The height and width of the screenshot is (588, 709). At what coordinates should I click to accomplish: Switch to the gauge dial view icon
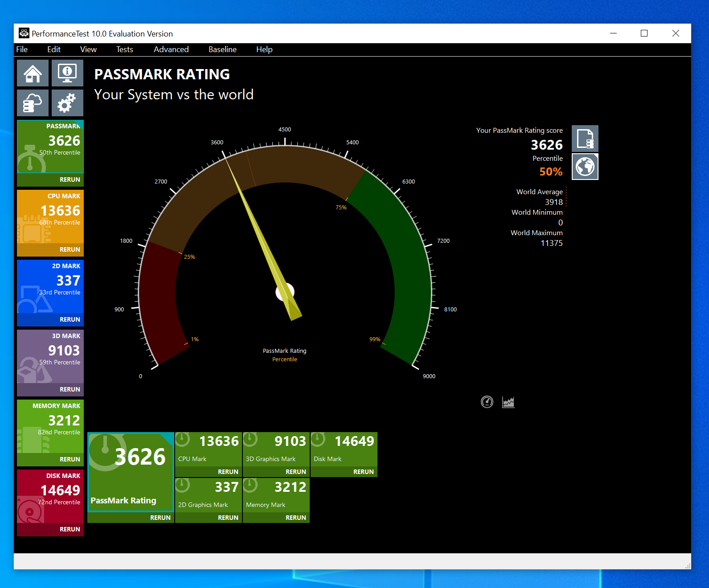point(487,402)
